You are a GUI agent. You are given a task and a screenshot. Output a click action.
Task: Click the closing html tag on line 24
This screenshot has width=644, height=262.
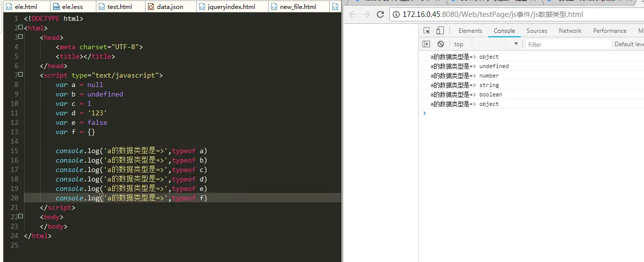click(x=38, y=236)
